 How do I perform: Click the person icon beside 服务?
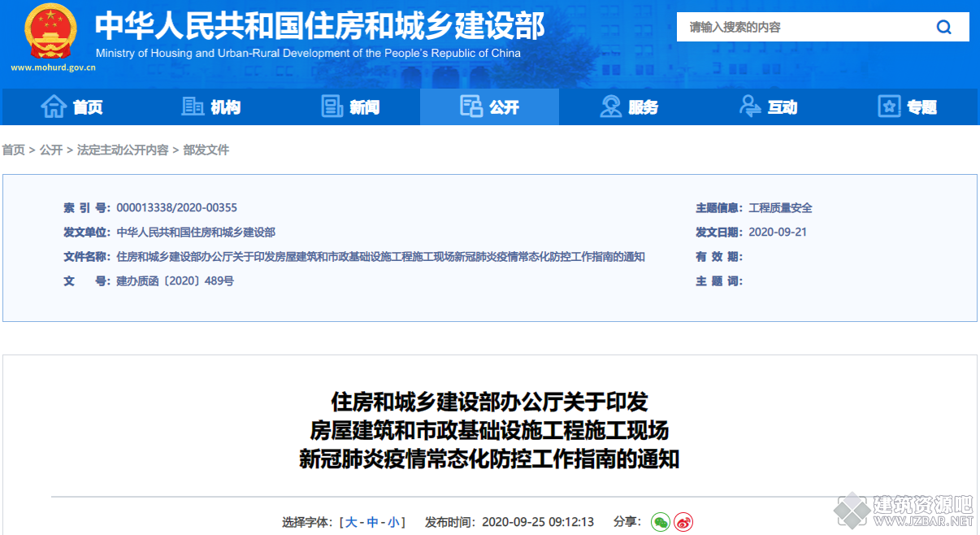pyautogui.click(x=610, y=107)
